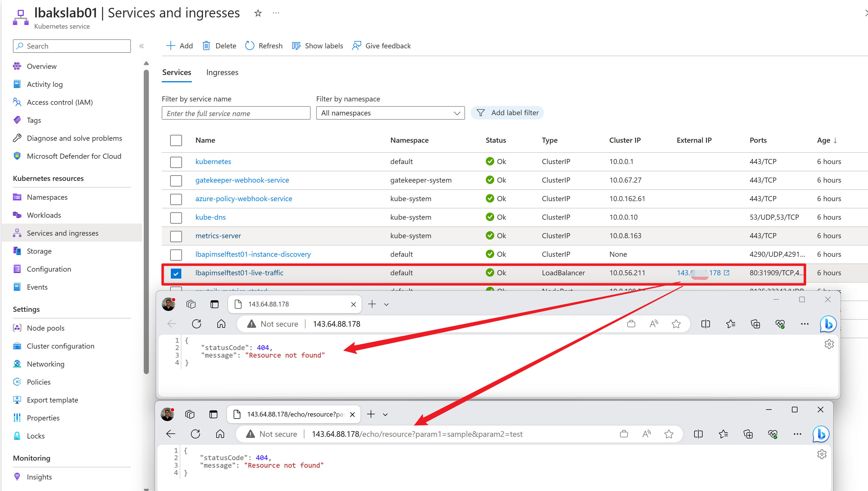The width and height of the screenshot is (868, 491).
Task: Collapse sidebar with double-chevron icon
Action: click(x=142, y=46)
